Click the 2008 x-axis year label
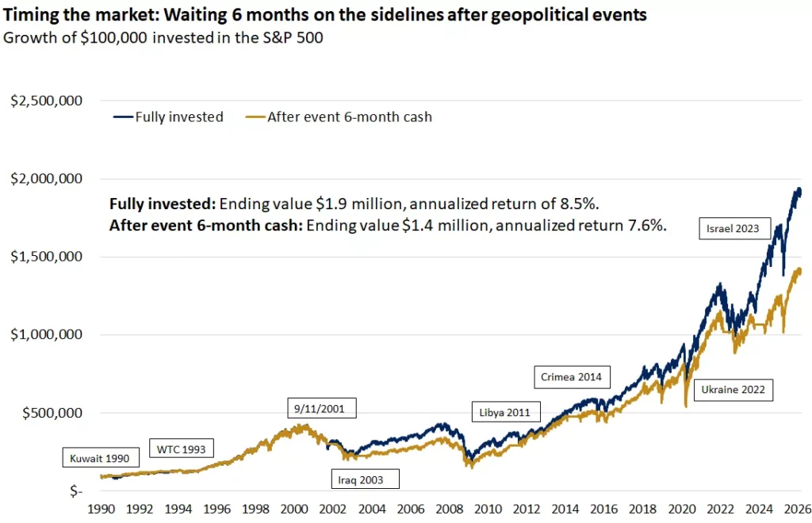 449,509
